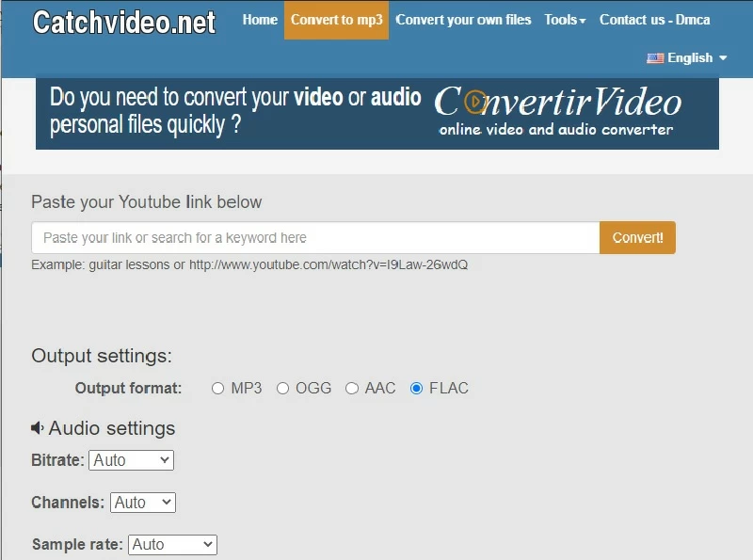Click the 'Output format:' label
Viewport: 753px width, 560px height.
click(x=128, y=388)
